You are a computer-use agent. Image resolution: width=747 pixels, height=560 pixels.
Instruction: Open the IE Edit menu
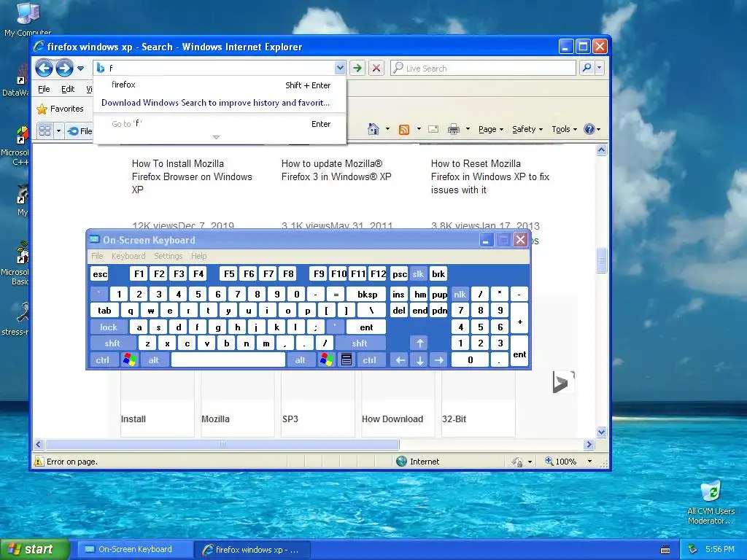[x=68, y=89]
